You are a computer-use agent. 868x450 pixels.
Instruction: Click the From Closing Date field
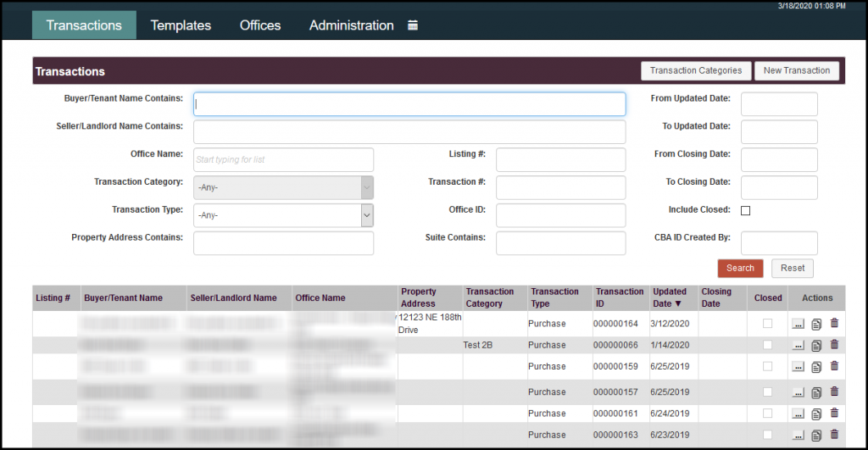tap(780, 159)
